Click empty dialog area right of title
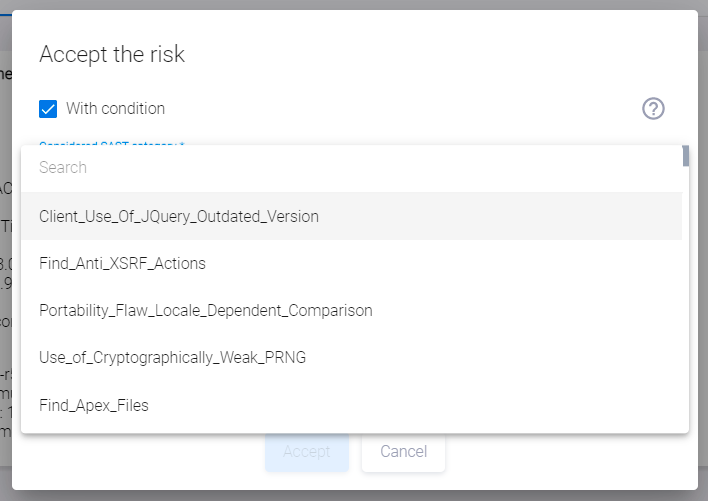This screenshot has height=501, width=708. click(450, 55)
